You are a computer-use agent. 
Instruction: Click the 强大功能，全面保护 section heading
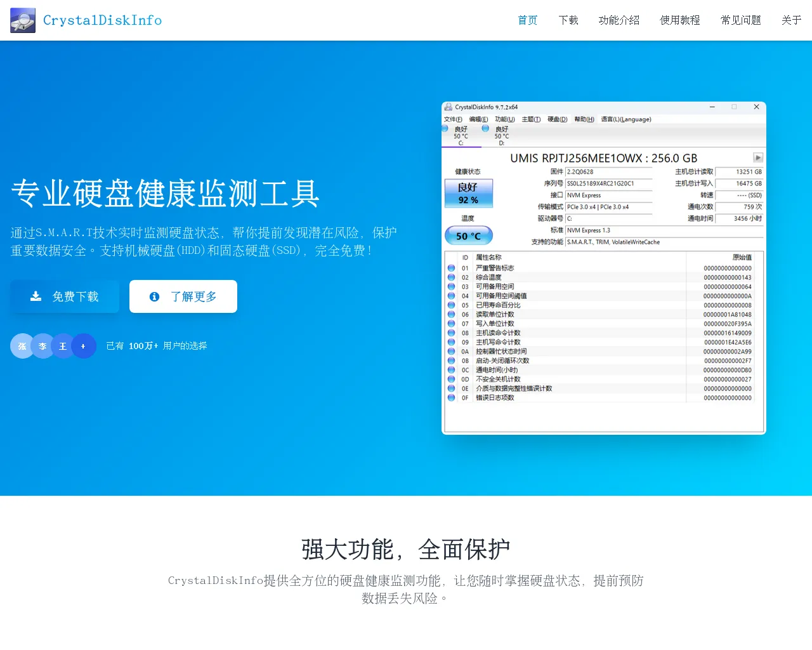(406, 550)
